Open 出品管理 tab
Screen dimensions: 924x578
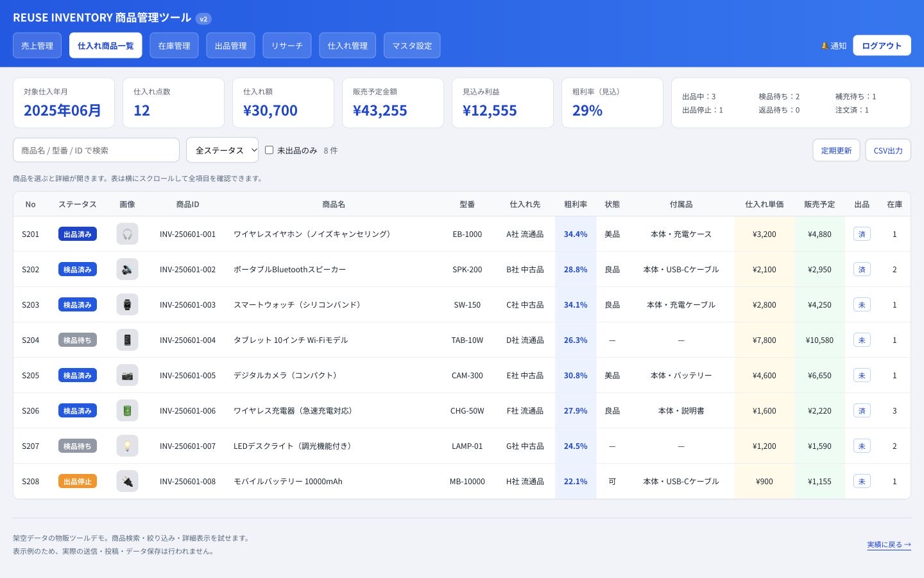(x=231, y=46)
